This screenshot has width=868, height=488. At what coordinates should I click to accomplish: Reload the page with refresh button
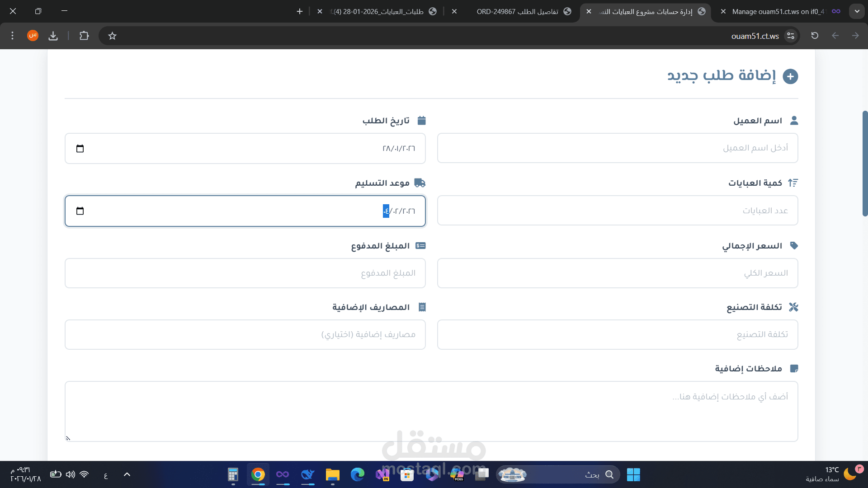815,36
